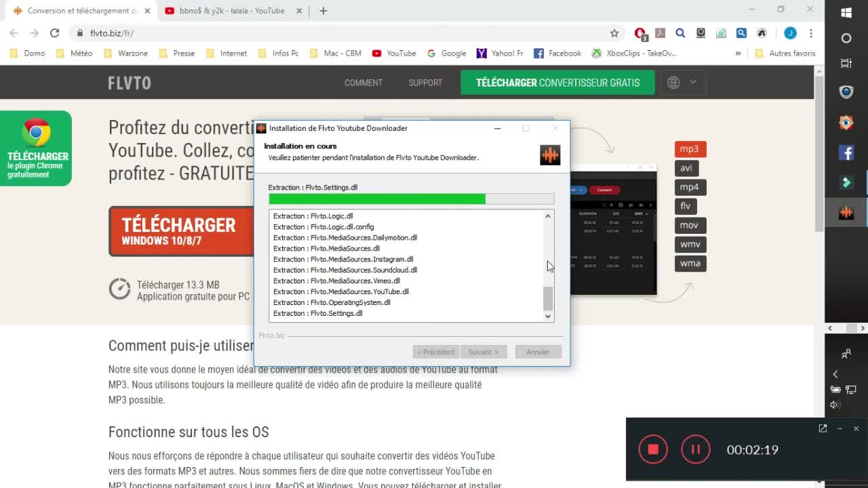Select the Flvto installer taskbar icon
This screenshot has height=488, width=868.
click(x=846, y=213)
